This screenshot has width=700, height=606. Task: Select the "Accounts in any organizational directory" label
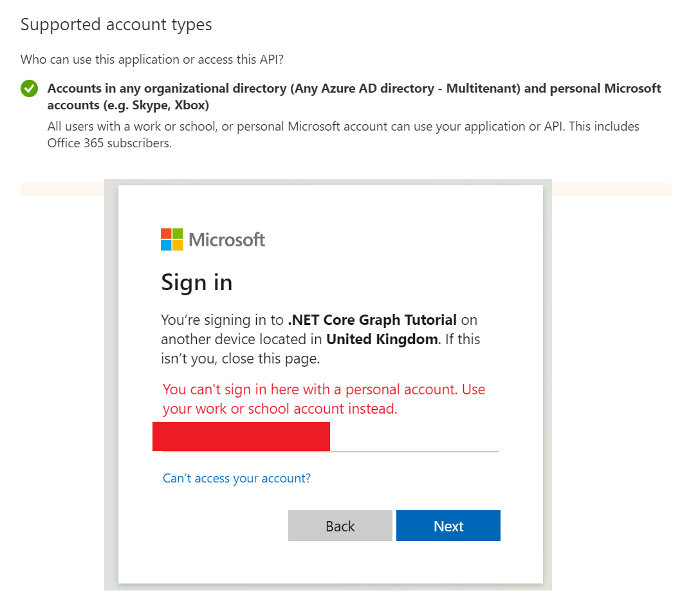354,89
